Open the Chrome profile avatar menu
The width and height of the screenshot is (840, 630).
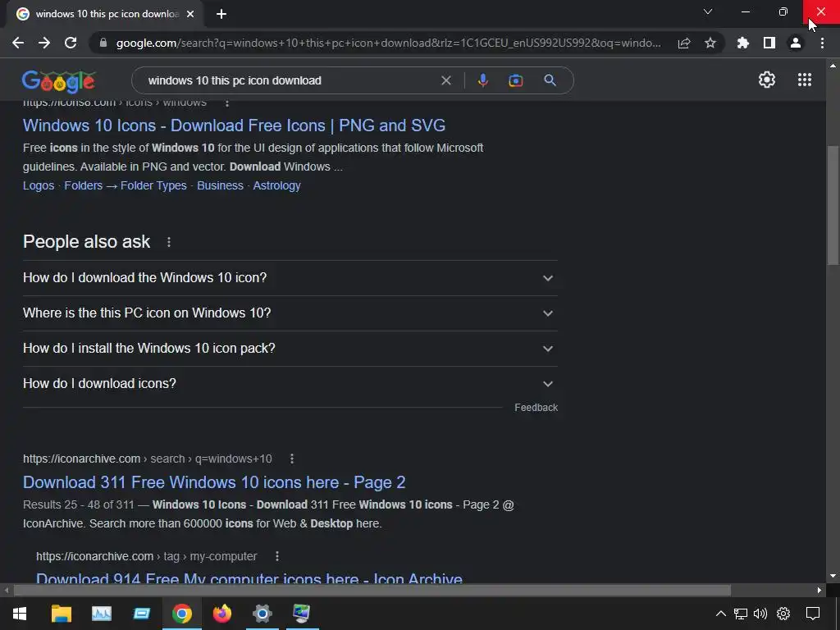[x=796, y=43]
